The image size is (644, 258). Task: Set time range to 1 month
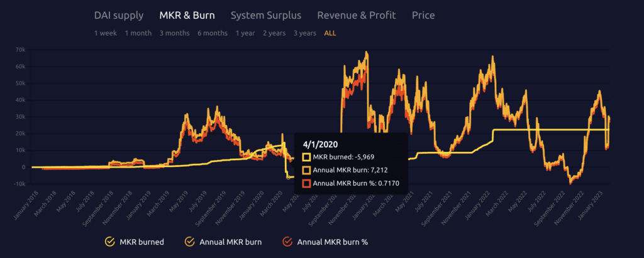[138, 33]
